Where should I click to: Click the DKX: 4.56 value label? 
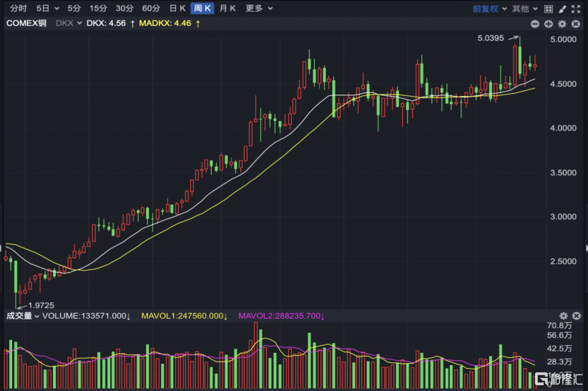pyautogui.click(x=106, y=23)
